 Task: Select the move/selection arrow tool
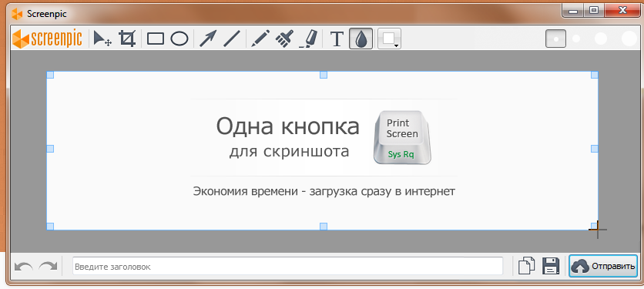click(102, 39)
